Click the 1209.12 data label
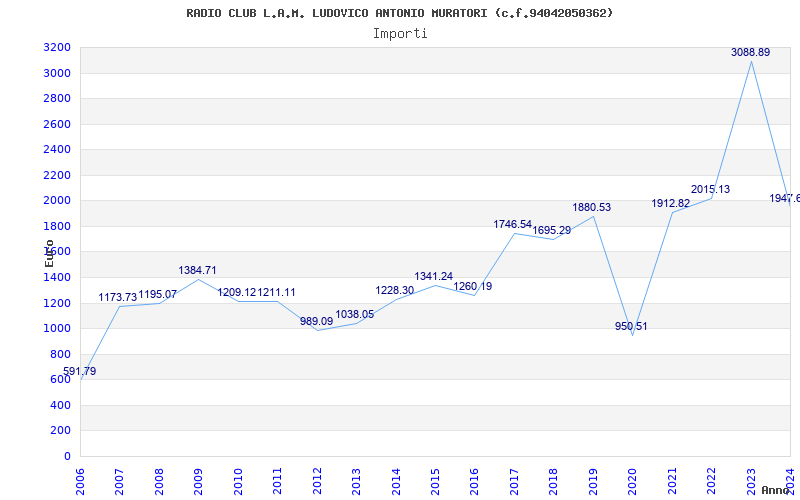Viewport: 800px width, 500px height. point(237,292)
